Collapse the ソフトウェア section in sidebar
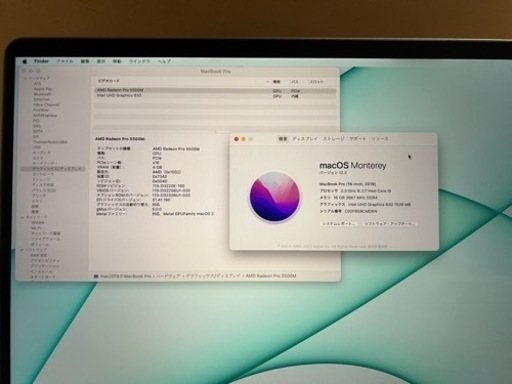 click(x=22, y=250)
